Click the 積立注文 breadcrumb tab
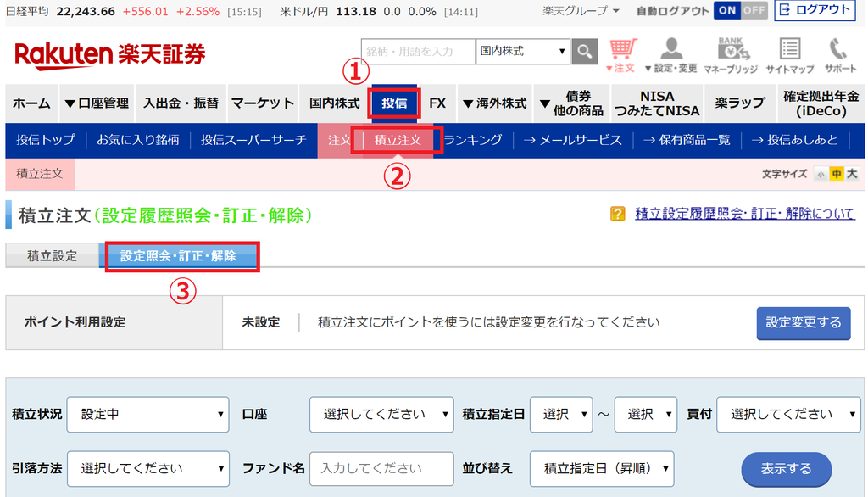 [40, 174]
